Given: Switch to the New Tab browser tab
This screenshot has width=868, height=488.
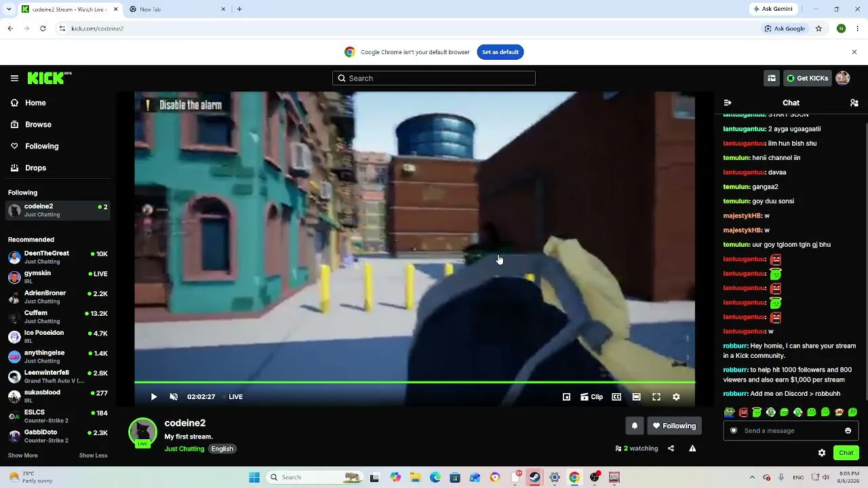Looking at the screenshot, I should (x=178, y=9).
